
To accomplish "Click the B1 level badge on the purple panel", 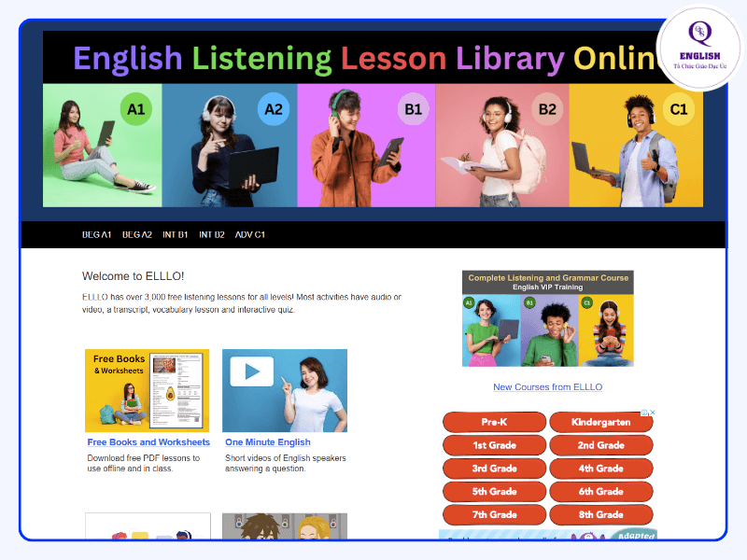I will [414, 109].
